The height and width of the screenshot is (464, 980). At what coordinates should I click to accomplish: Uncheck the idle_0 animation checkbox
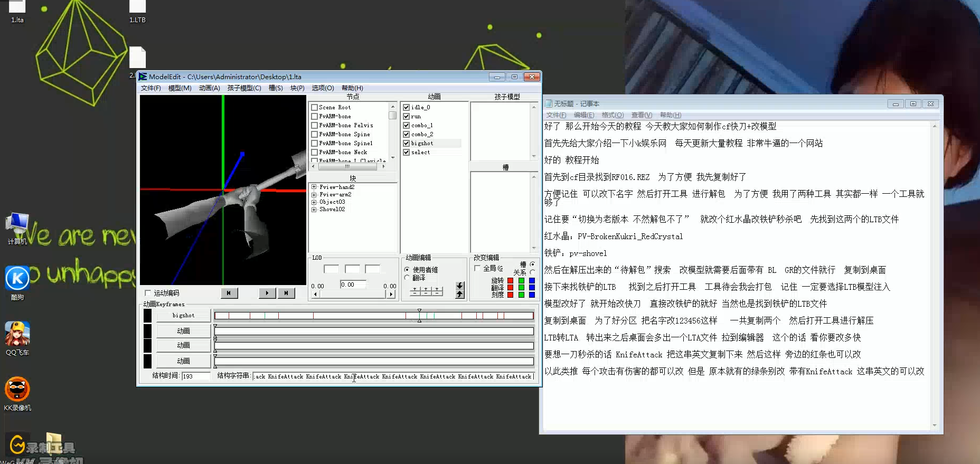tap(407, 108)
